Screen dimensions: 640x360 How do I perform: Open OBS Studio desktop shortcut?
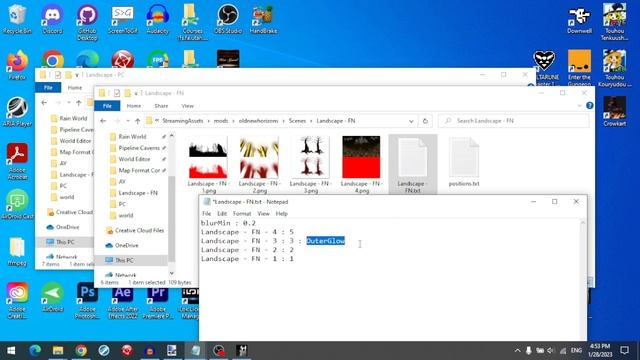pos(228,18)
